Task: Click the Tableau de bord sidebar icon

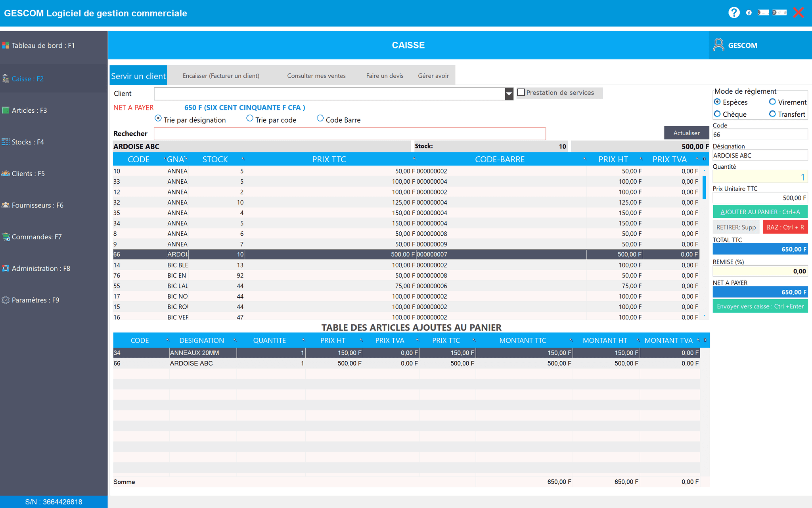Action: [6, 45]
